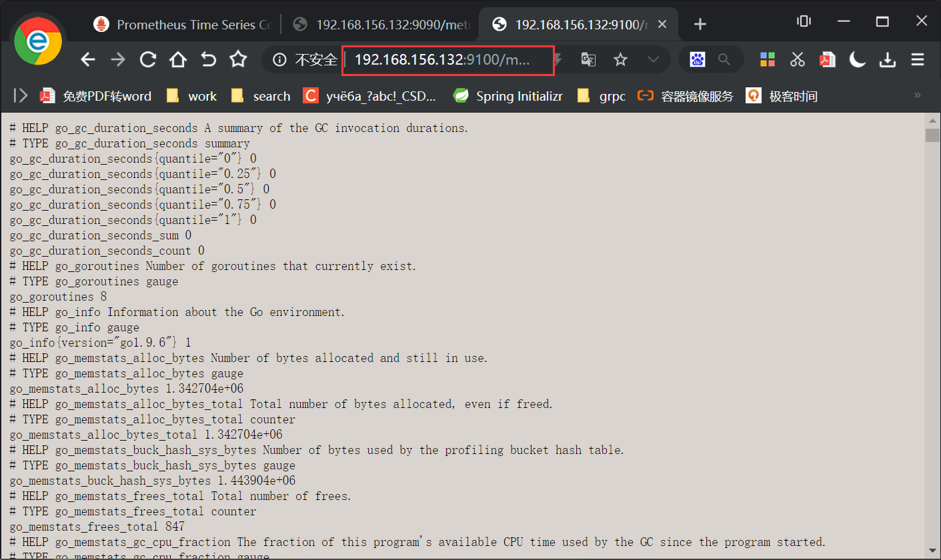The height and width of the screenshot is (560, 941).
Task: Show hidden bookmarks via overflow chevron
Action: tap(919, 95)
